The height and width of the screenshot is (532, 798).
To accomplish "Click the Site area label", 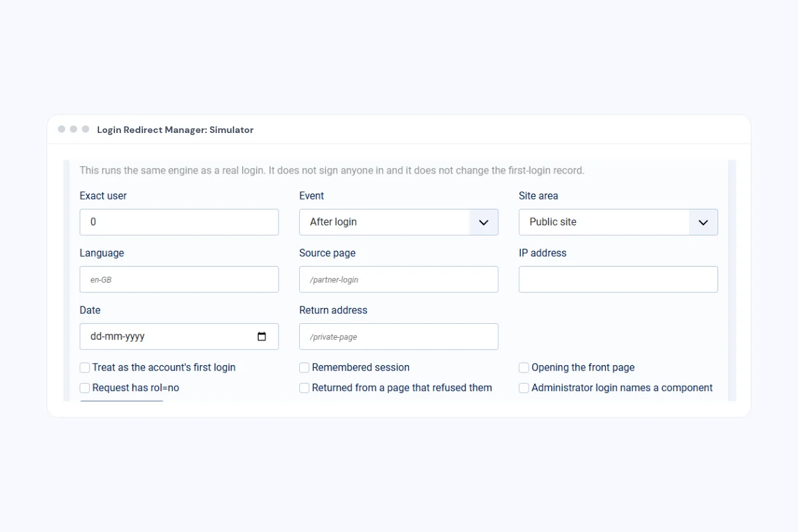I will pos(539,196).
